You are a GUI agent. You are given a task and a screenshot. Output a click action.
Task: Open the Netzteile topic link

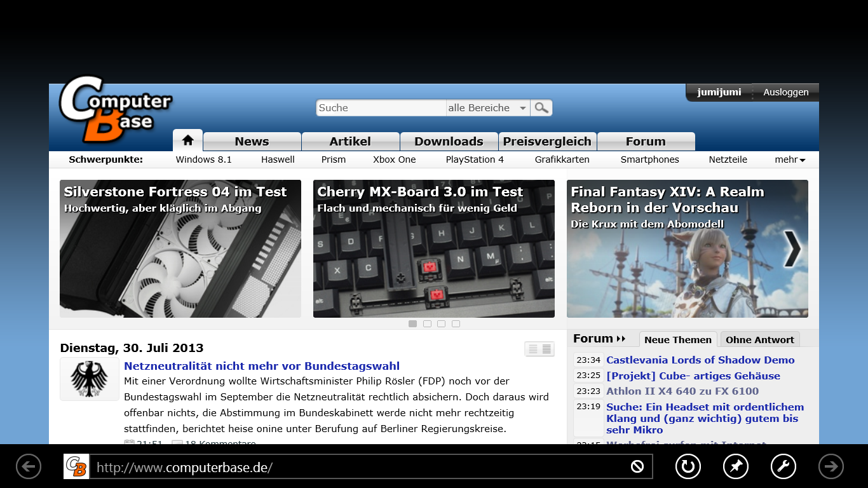[728, 159]
